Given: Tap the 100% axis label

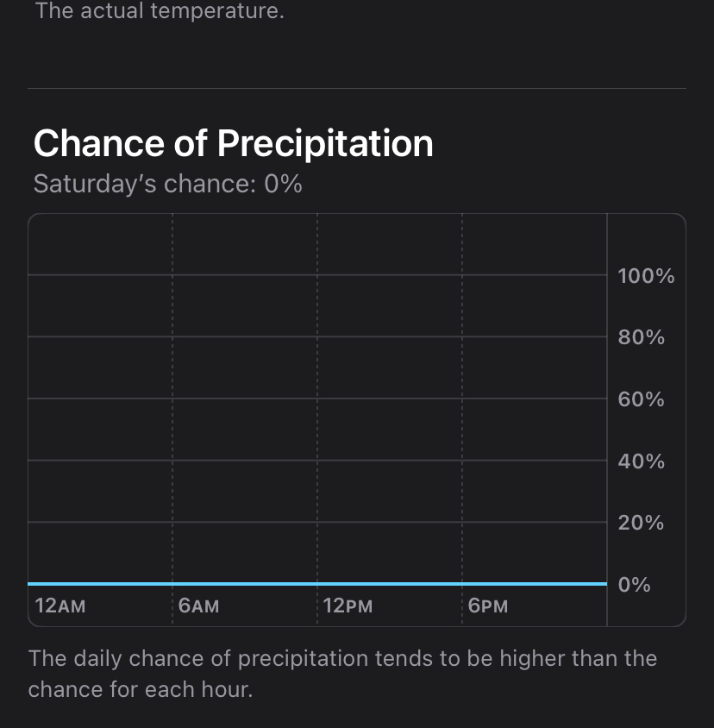Looking at the screenshot, I should tap(646, 276).
